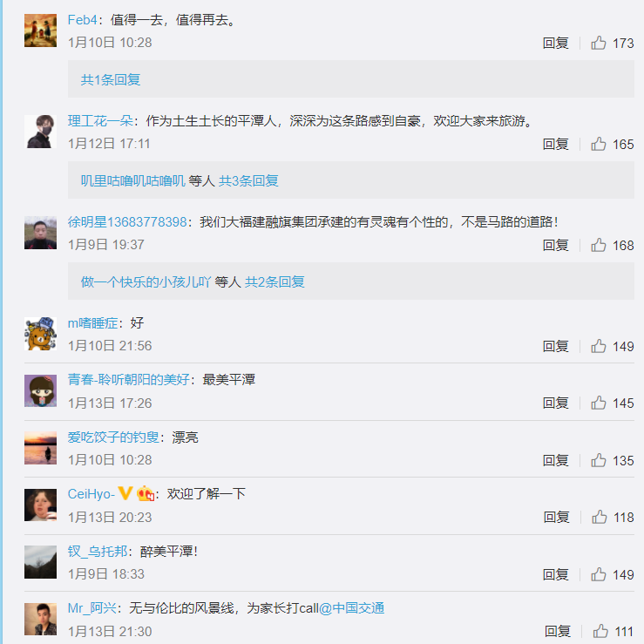The width and height of the screenshot is (644, 644).
Task: Thumbs-up the comment from m嗜睡症
Action: point(599,346)
